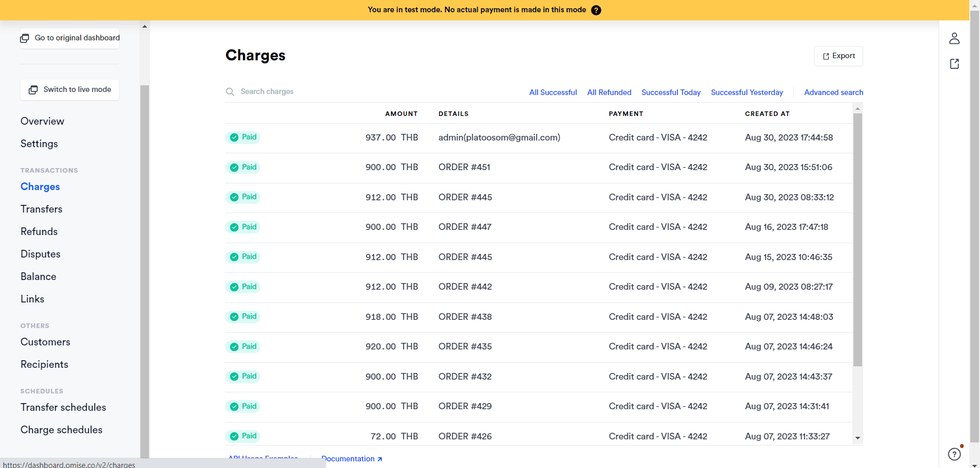The image size is (980, 468).
Task: Click the Paid status badge for ORDER #451
Action: coord(243,168)
